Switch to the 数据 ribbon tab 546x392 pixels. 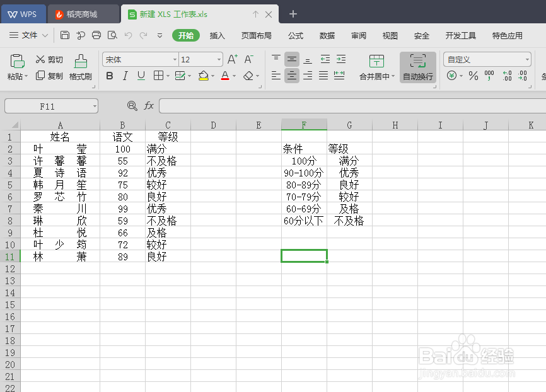(327, 35)
